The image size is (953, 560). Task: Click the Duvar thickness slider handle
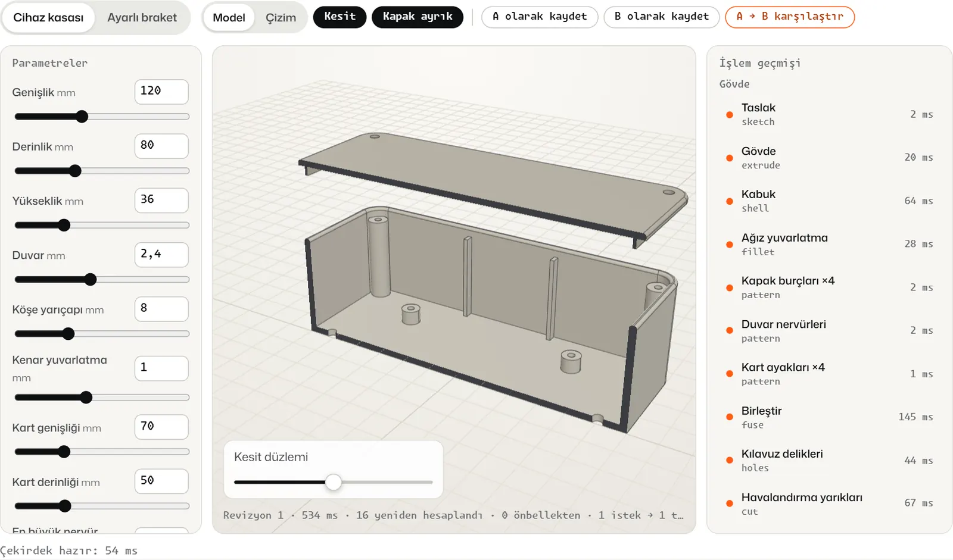pos(91,280)
